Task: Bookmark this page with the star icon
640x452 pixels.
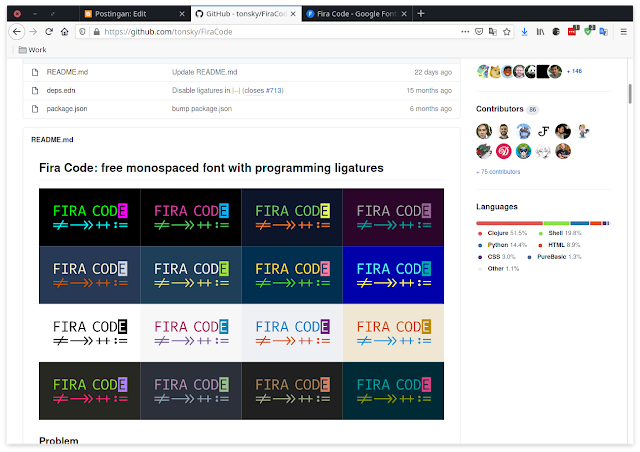Action: click(507, 32)
